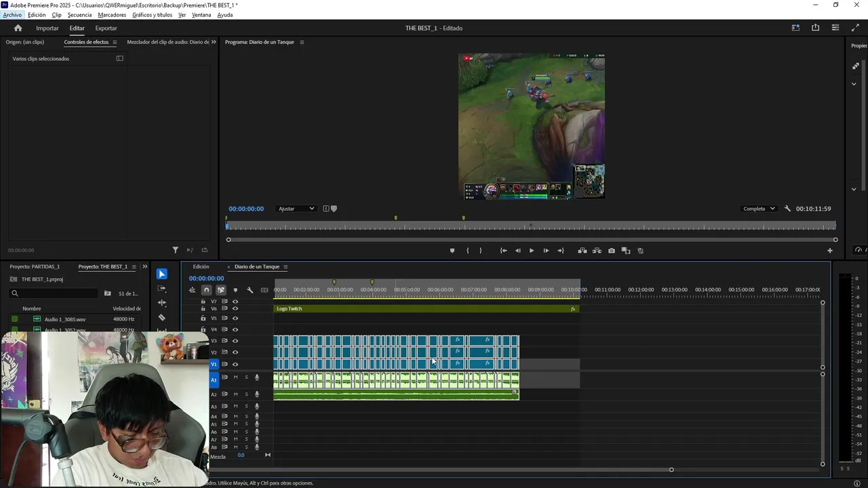Go to Out point
The height and width of the screenshot is (488, 868).
pos(560,251)
